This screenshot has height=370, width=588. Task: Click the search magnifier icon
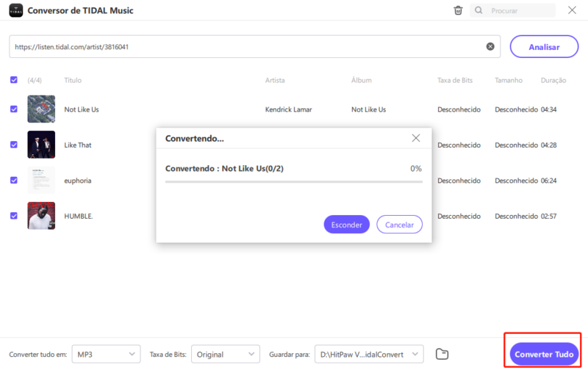pyautogui.click(x=478, y=10)
